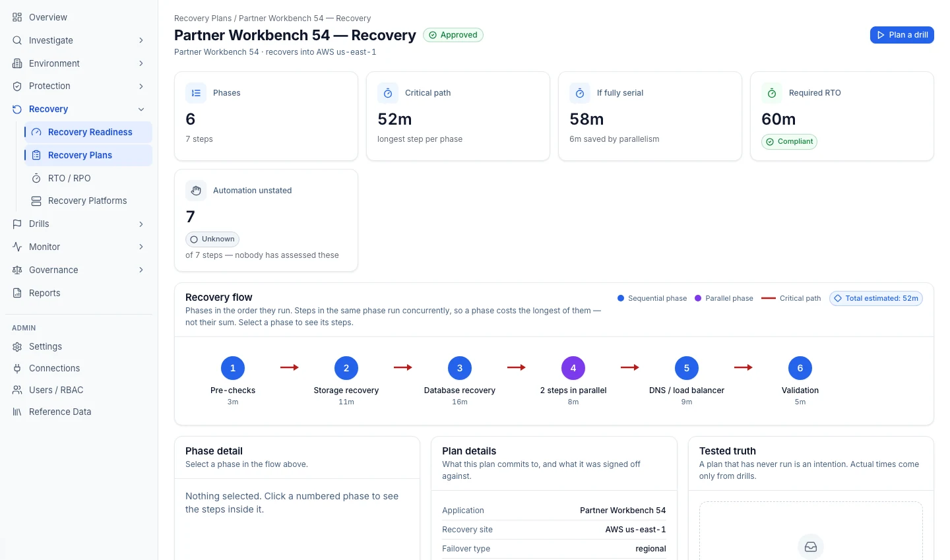
Task: Click the Recovery Readiness gauge icon
Action: 36,132
